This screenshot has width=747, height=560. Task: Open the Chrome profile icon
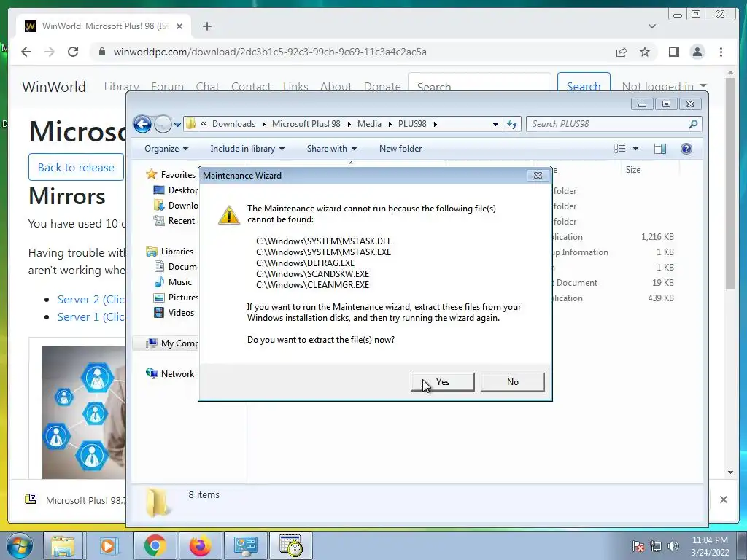[x=697, y=52]
